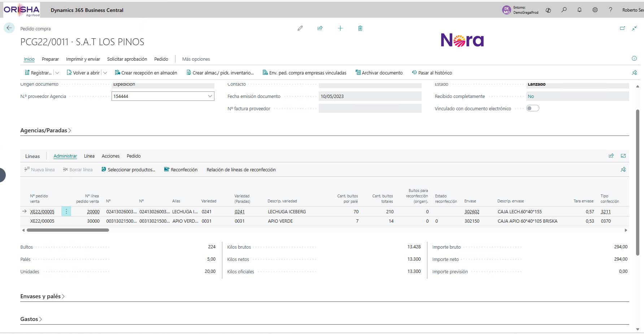Open notifications bell icon
The height and width of the screenshot is (334, 644).
(x=579, y=10)
